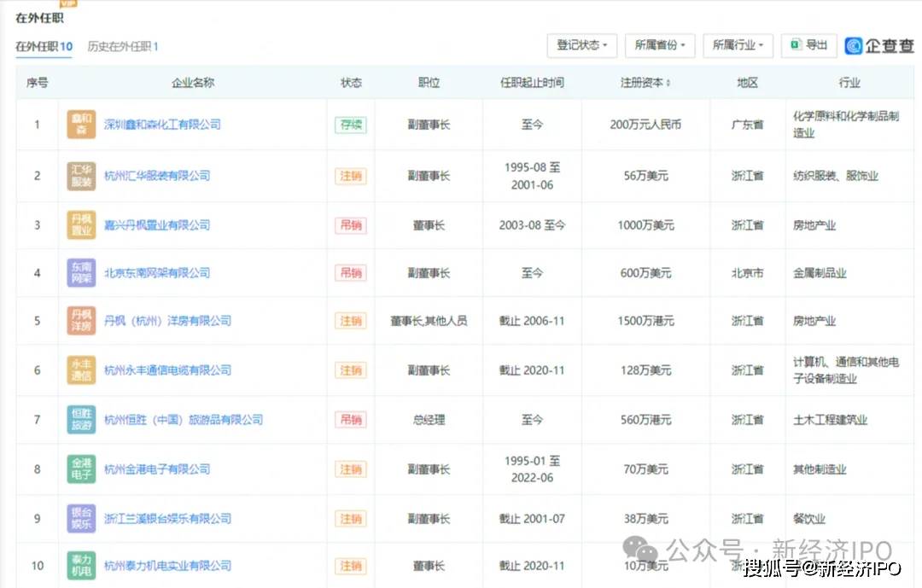Switch to the 在外任职 10 tab
Viewport: 922px width, 588px height.
coord(44,46)
